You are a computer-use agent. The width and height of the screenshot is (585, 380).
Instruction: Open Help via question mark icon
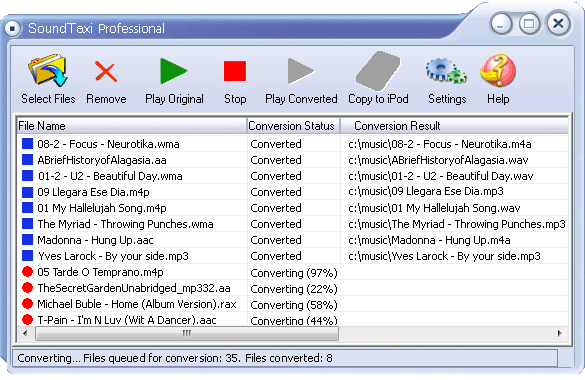498,70
